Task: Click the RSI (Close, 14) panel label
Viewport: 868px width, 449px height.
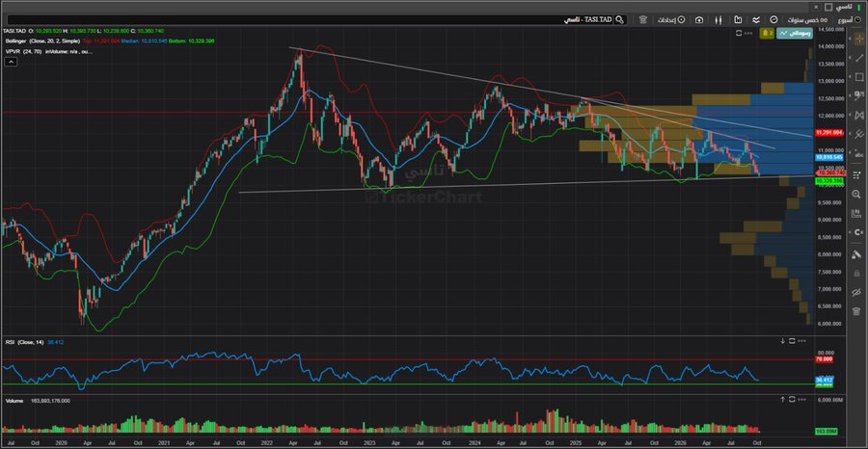Action: coord(23,342)
